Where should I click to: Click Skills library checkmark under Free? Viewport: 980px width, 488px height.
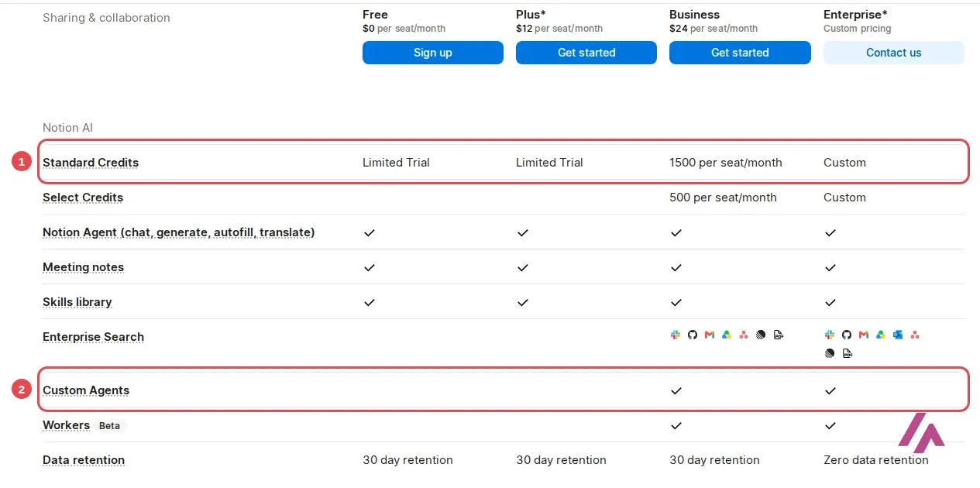pos(370,302)
